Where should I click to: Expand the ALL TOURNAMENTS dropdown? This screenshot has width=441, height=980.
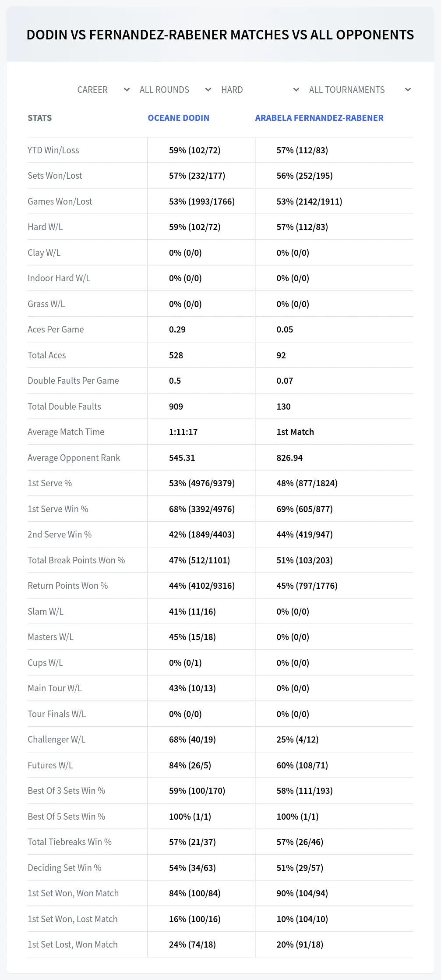click(x=360, y=90)
